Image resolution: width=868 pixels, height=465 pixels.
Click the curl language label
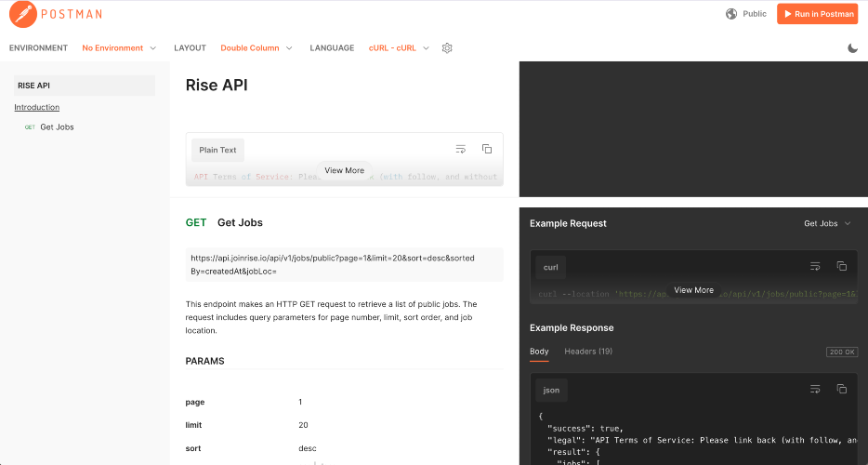(x=551, y=267)
